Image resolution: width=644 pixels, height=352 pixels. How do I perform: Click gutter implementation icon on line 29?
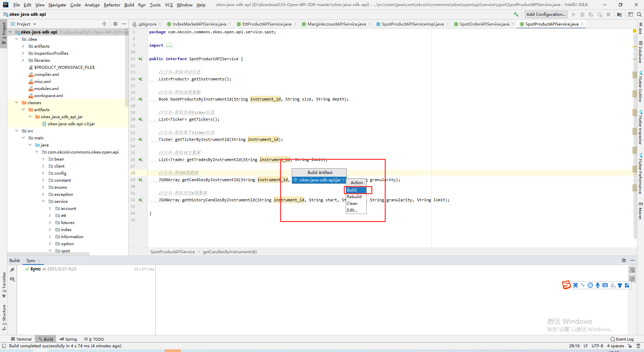[141, 180]
